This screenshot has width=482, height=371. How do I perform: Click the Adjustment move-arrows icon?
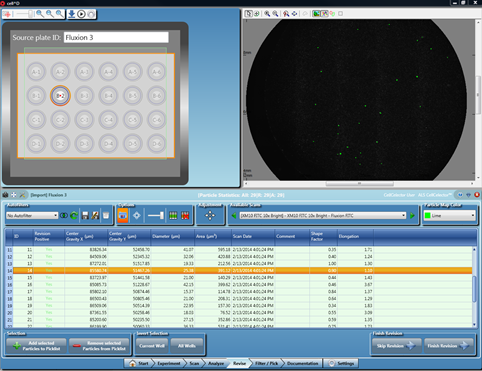[210, 216]
